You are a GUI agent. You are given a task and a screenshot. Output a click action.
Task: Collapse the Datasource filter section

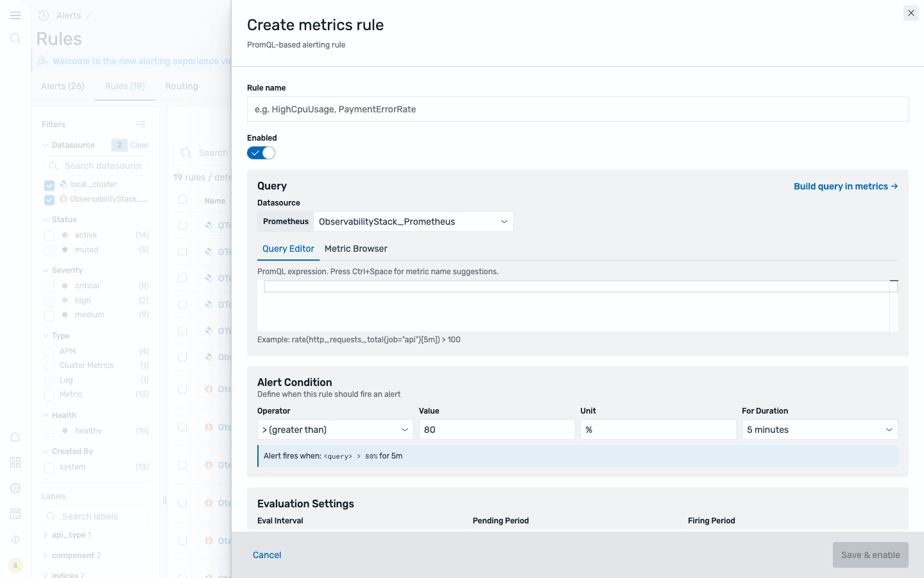[x=46, y=145]
